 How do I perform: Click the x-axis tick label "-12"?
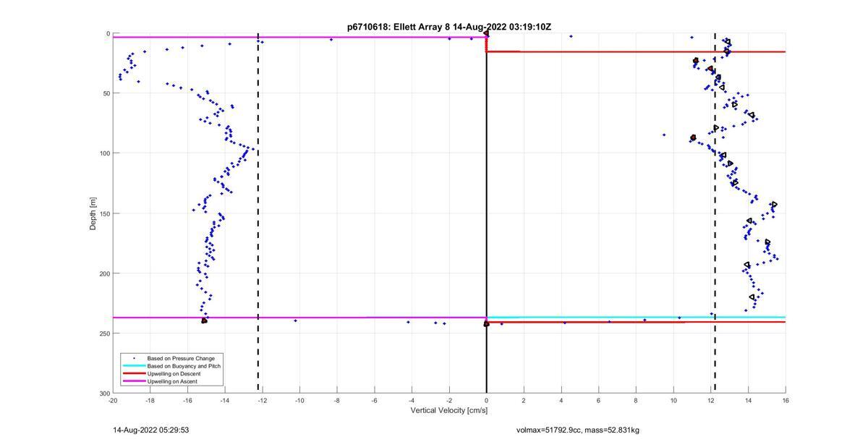coord(262,400)
